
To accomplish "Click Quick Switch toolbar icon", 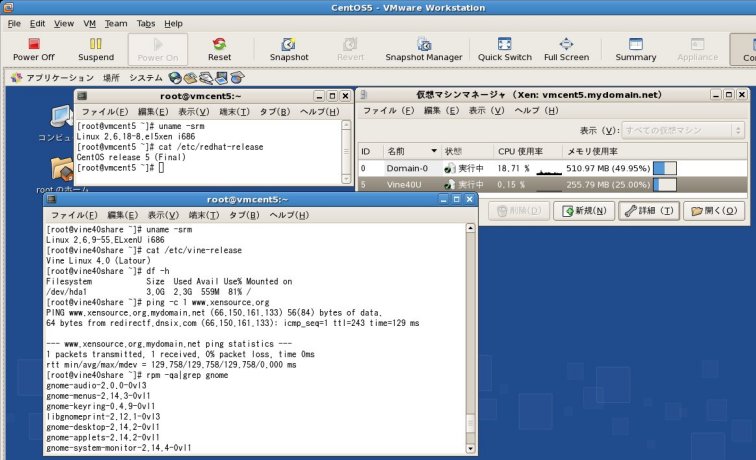I will (x=505, y=50).
